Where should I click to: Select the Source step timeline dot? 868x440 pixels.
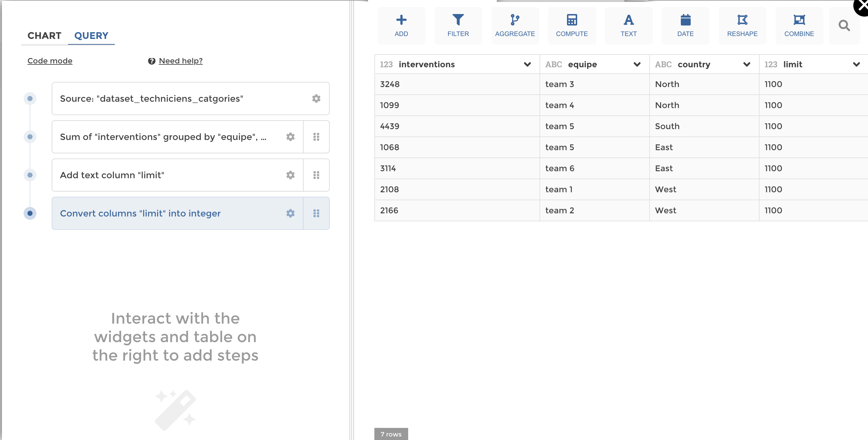30,99
